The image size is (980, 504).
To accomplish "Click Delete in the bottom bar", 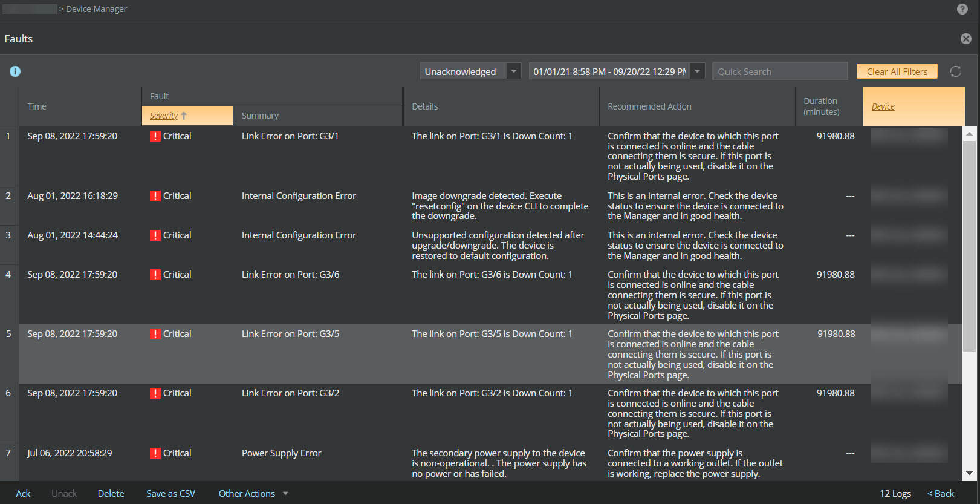I will [x=111, y=494].
